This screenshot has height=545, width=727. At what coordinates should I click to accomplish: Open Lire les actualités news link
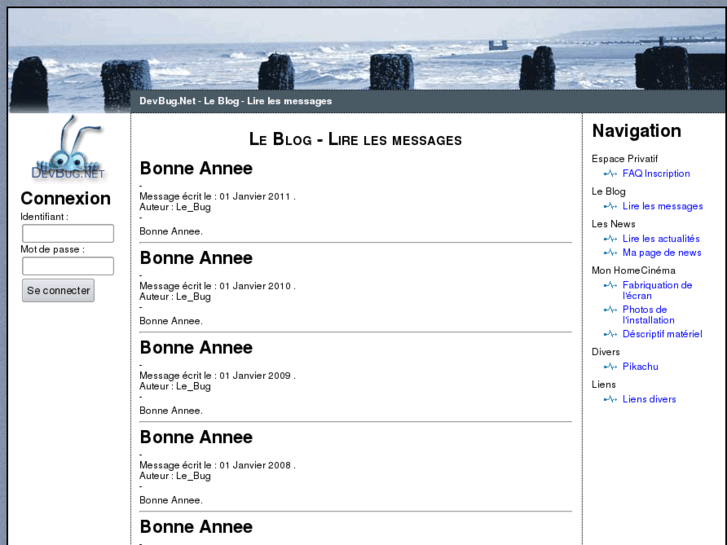coord(661,238)
